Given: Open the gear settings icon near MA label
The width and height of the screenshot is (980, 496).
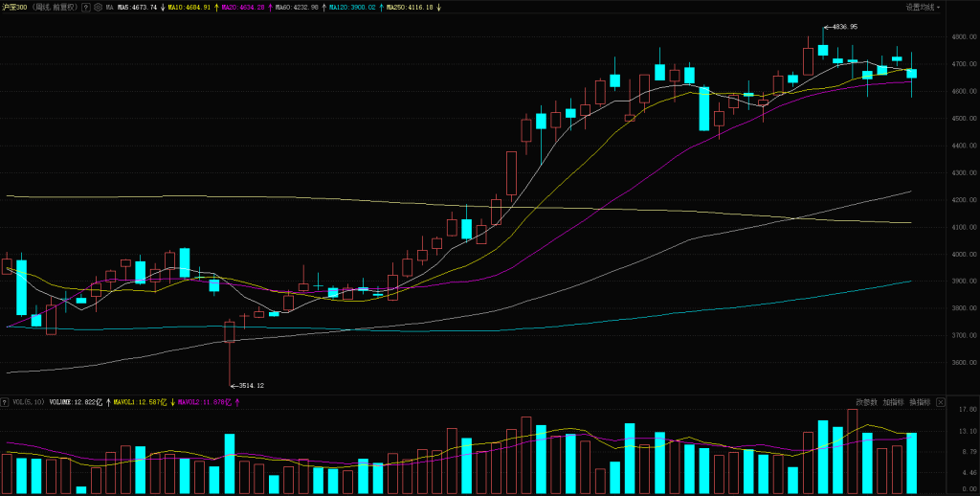Looking at the screenshot, I should pyautogui.click(x=98, y=7).
